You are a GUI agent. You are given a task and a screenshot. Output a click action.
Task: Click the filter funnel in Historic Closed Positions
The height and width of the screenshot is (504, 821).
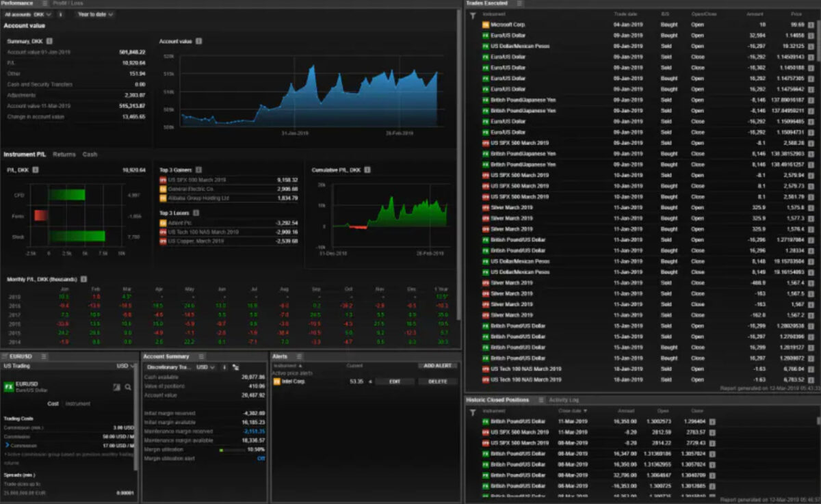pos(472,412)
